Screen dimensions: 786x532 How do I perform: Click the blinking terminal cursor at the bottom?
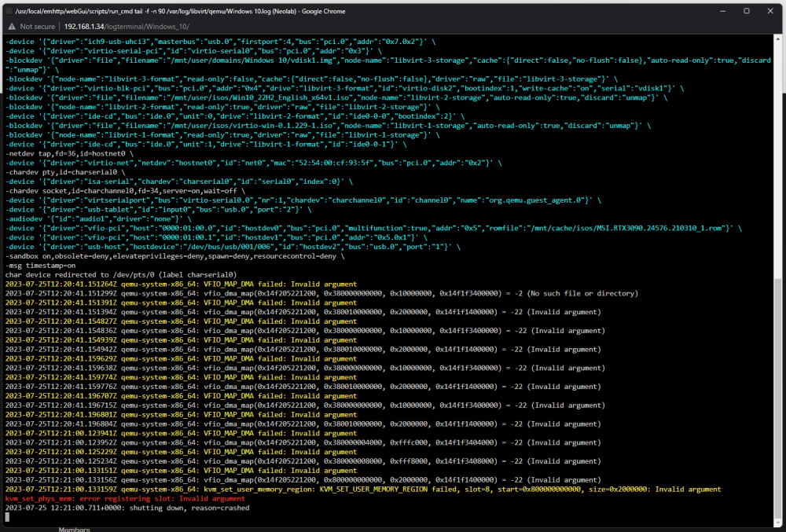pyautogui.click(x=7, y=517)
